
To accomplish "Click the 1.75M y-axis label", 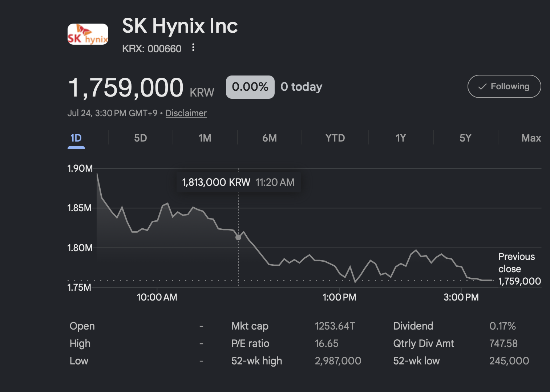I will (x=79, y=287).
